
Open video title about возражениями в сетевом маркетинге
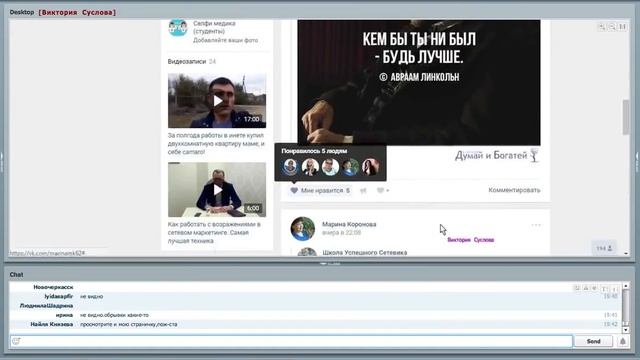(214, 233)
